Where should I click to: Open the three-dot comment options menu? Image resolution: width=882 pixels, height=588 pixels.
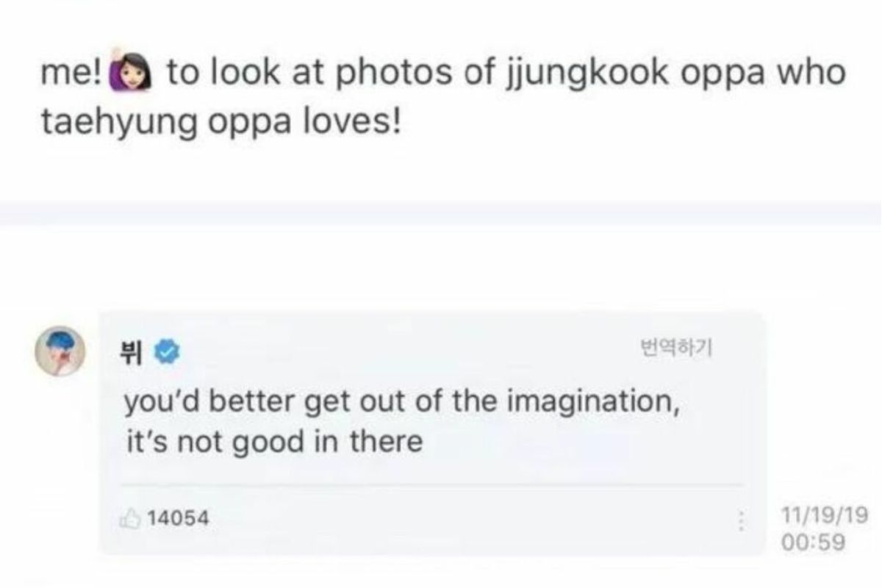click(x=741, y=521)
